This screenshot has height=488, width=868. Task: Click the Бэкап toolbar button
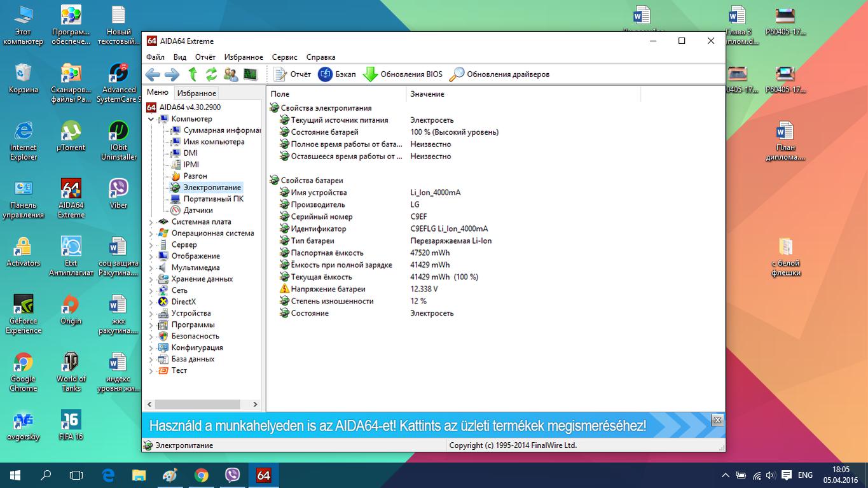[337, 74]
